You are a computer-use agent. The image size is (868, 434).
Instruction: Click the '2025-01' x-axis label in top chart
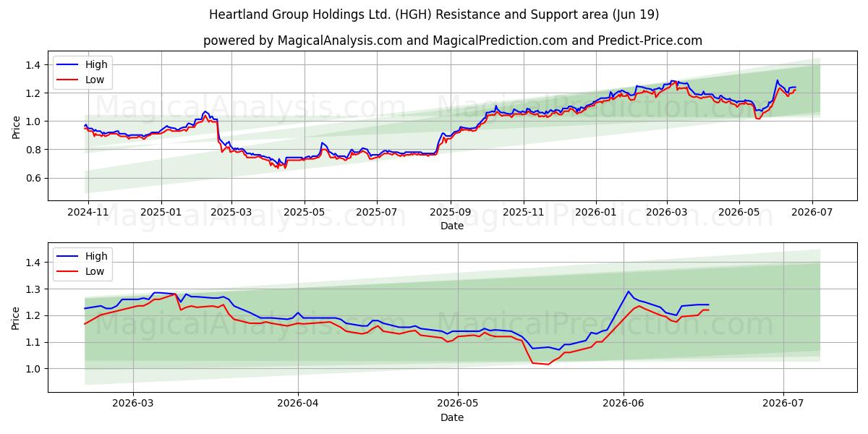pyautogui.click(x=161, y=213)
